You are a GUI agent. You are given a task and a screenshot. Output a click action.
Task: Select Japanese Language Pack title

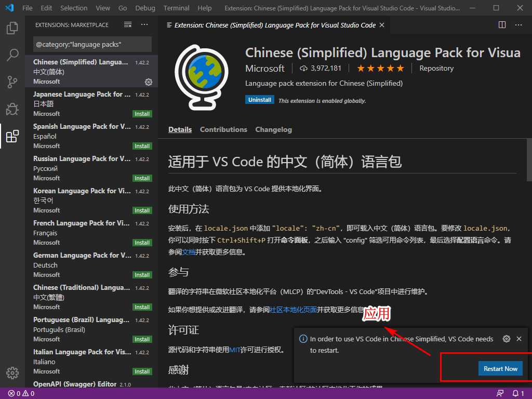(x=82, y=95)
